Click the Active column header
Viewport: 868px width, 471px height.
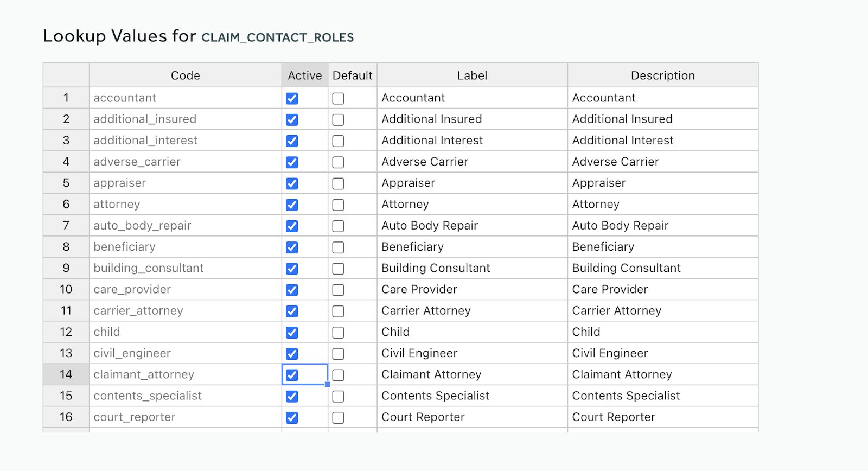[305, 75]
